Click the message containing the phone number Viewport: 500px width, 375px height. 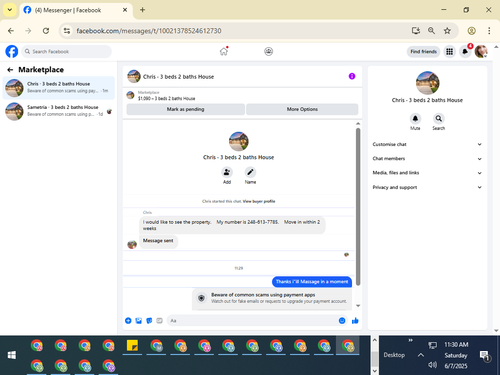click(232, 225)
